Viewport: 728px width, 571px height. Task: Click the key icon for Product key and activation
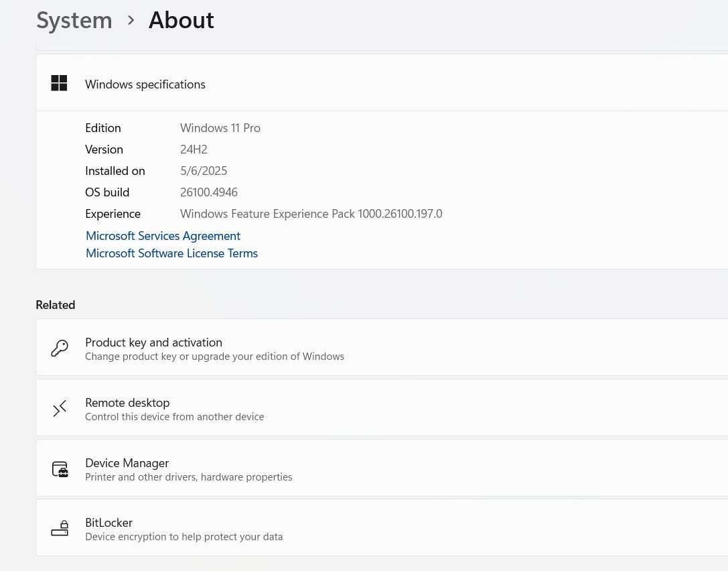(x=60, y=348)
